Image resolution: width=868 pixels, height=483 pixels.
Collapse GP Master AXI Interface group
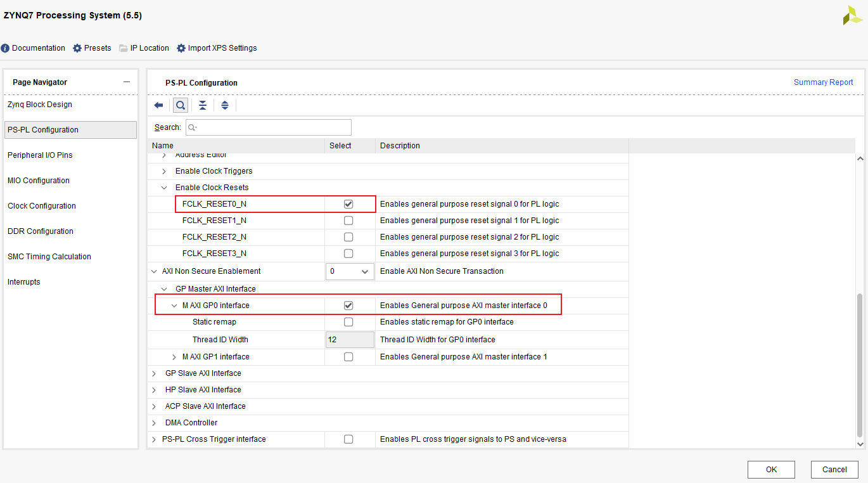pos(164,289)
